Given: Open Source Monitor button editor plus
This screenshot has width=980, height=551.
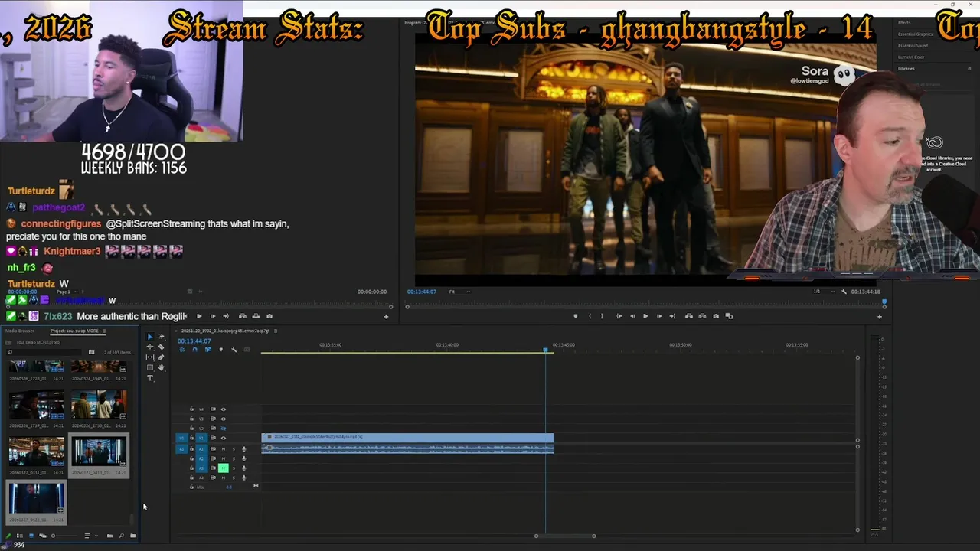Looking at the screenshot, I should [386, 316].
